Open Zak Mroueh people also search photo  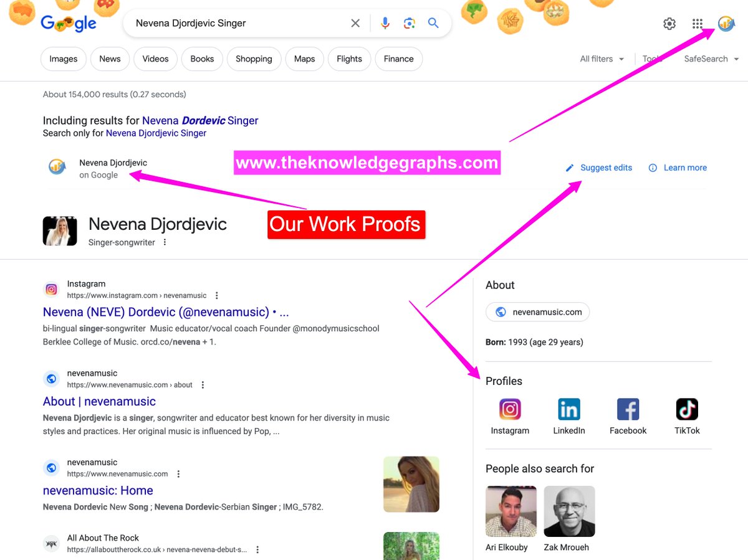click(570, 511)
